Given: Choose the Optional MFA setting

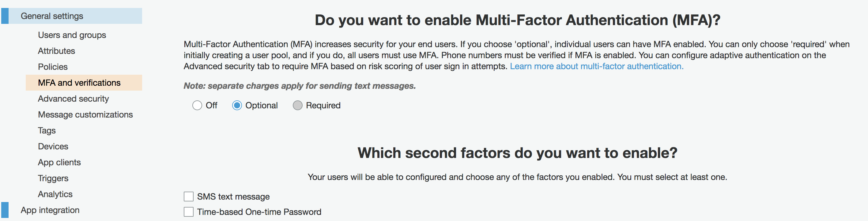Looking at the screenshot, I should tap(237, 105).
